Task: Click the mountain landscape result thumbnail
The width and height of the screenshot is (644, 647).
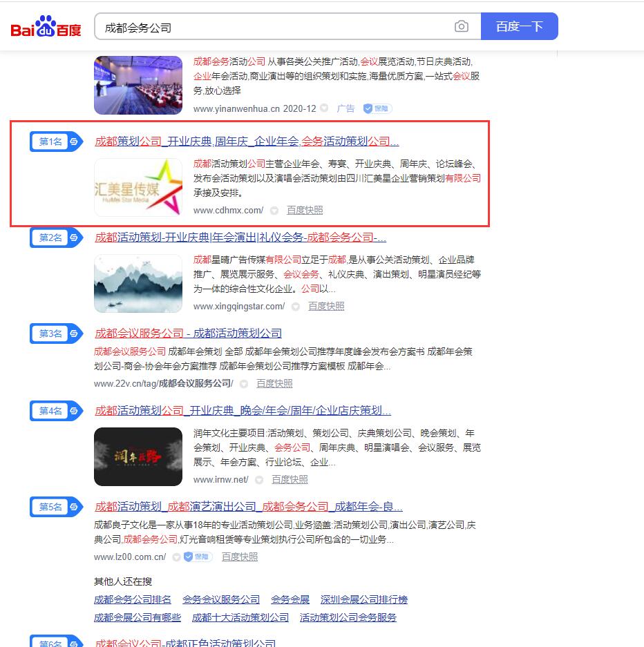Action: tap(138, 284)
